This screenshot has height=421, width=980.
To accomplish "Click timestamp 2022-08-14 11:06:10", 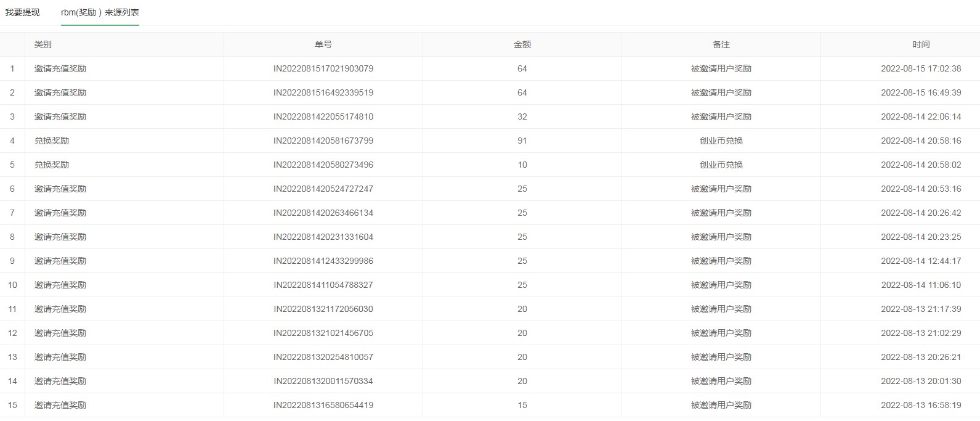I will 921,285.
